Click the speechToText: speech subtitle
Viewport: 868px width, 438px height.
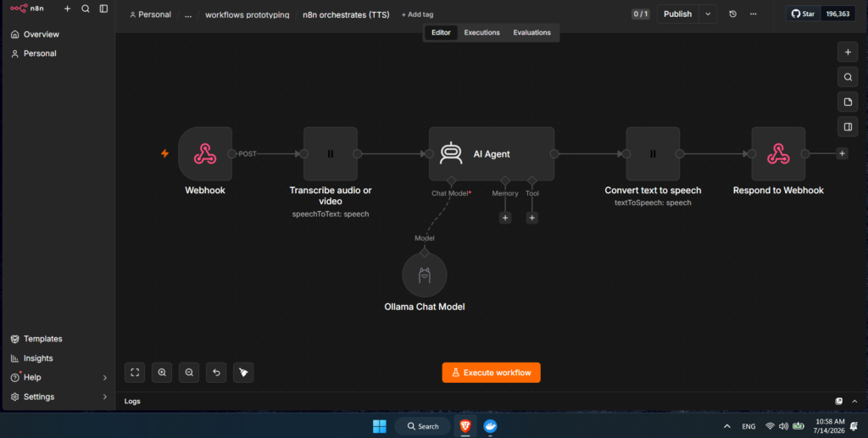pyautogui.click(x=331, y=214)
